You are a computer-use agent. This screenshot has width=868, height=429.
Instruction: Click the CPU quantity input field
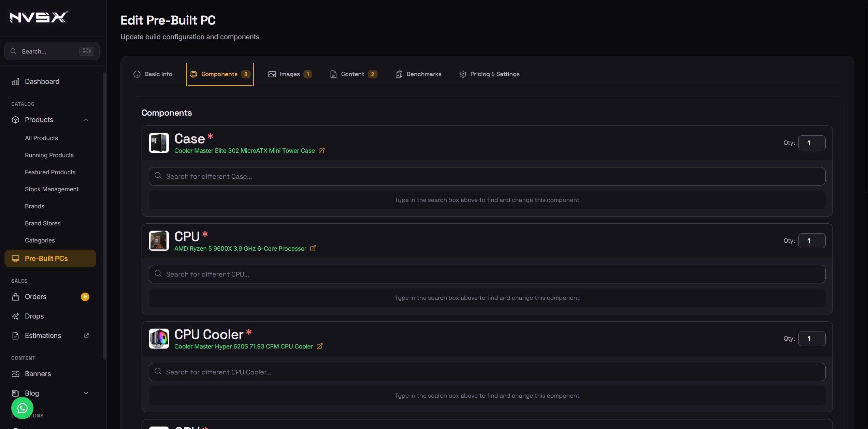coord(812,240)
